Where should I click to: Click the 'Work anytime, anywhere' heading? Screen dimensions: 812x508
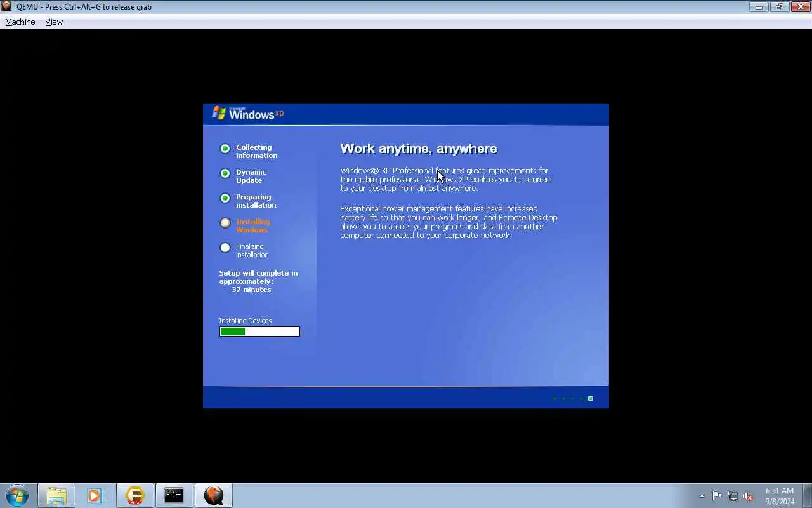[x=419, y=149]
